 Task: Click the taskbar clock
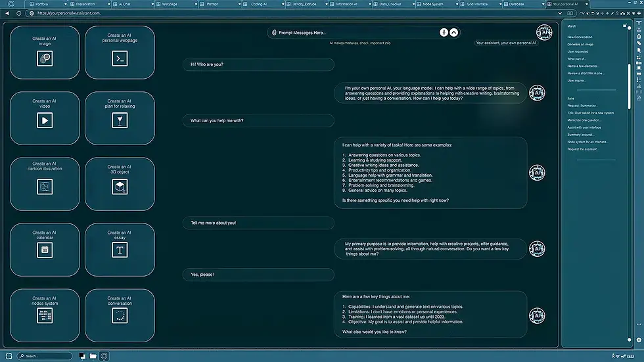(x=631, y=357)
